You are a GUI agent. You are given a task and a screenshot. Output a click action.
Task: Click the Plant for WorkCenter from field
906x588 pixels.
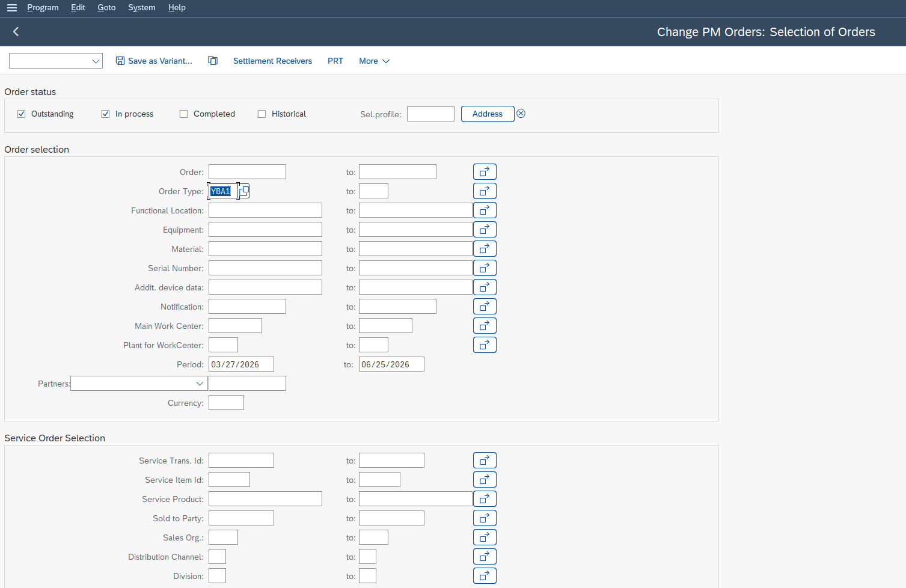tap(223, 345)
